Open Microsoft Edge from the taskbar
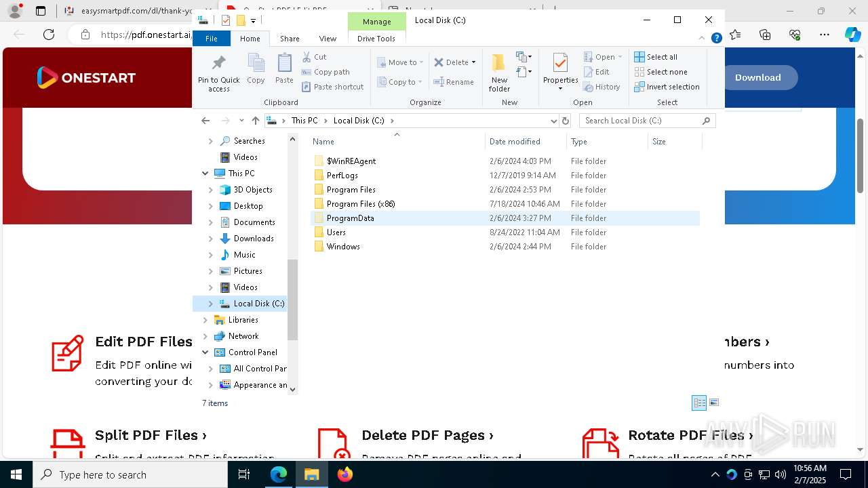 click(279, 474)
